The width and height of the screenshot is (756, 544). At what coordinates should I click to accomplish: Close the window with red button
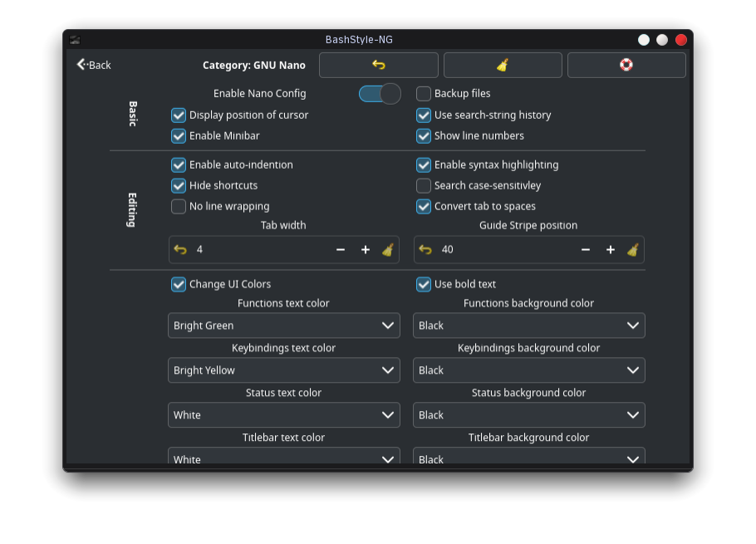tap(680, 40)
